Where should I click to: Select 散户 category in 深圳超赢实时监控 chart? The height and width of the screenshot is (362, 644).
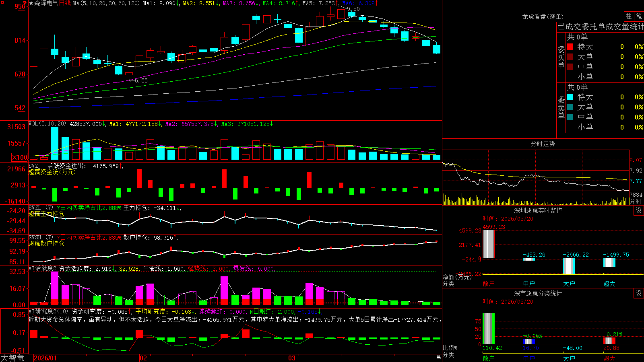point(488,284)
